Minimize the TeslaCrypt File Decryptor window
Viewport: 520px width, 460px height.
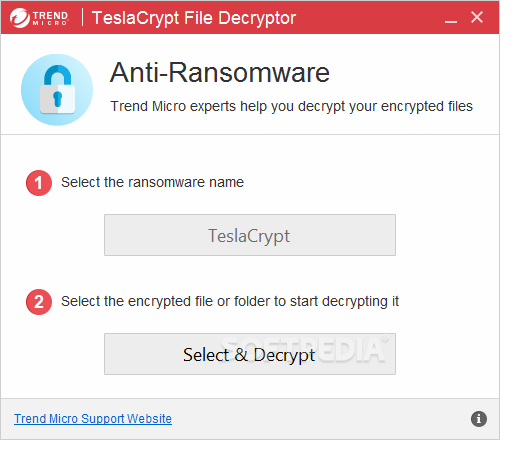click(x=451, y=18)
